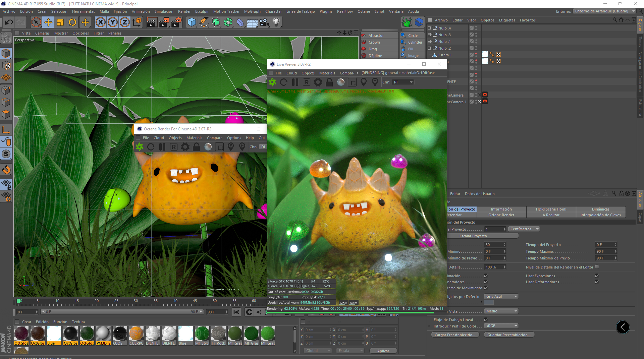The height and width of the screenshot is (359, 644).
Task: Click the Floor environment icon
Action: [x=252, y=22]
